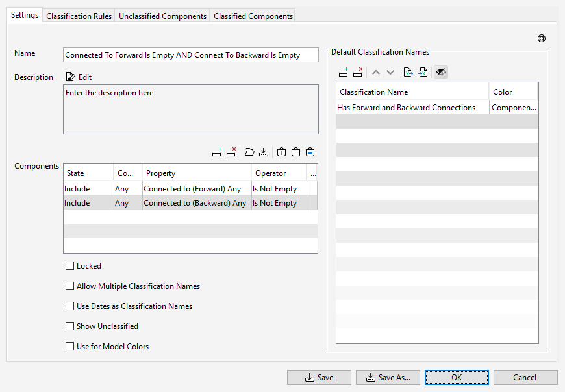Open Classified Components tab

point(253,16)
